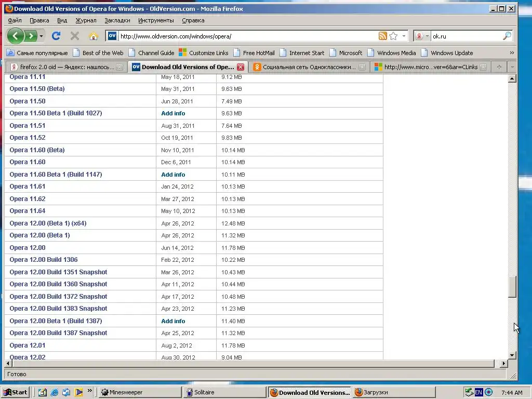Image resolution: width=532 pixels, height=399 pixels.
Task: Open the list all tabs dropdown
Action: tap(512, 67)
